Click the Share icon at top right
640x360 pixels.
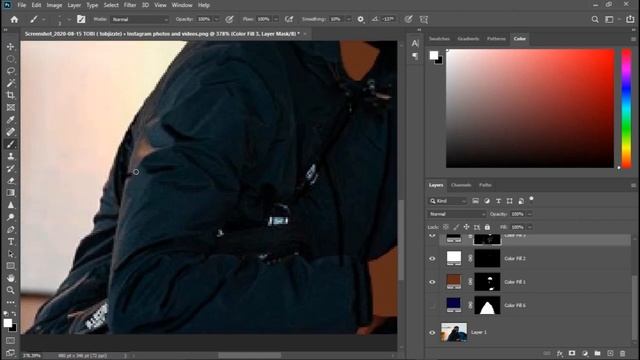(x=631, y=19)
